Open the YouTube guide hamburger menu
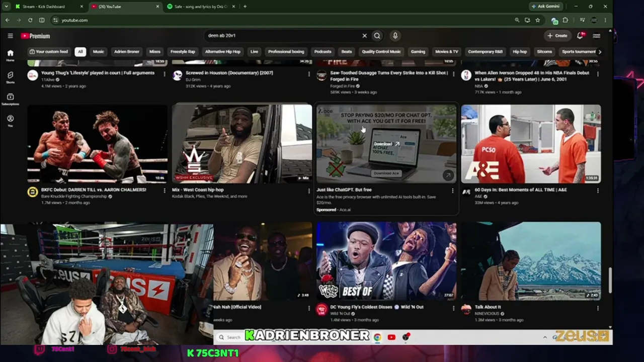Screen dimensions: 644x362 click(x=10, y=36)
